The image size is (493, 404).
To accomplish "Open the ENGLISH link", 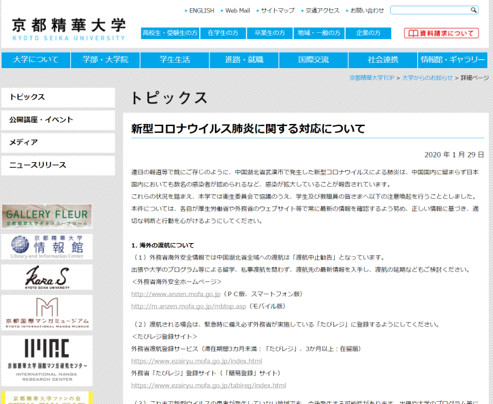I will click(202, 11).
